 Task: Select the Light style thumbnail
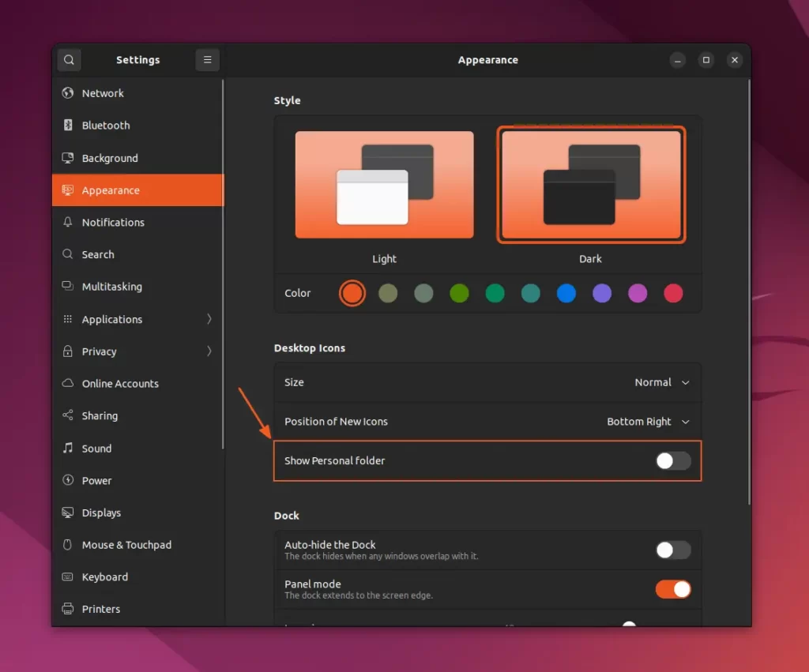point(385,185)
